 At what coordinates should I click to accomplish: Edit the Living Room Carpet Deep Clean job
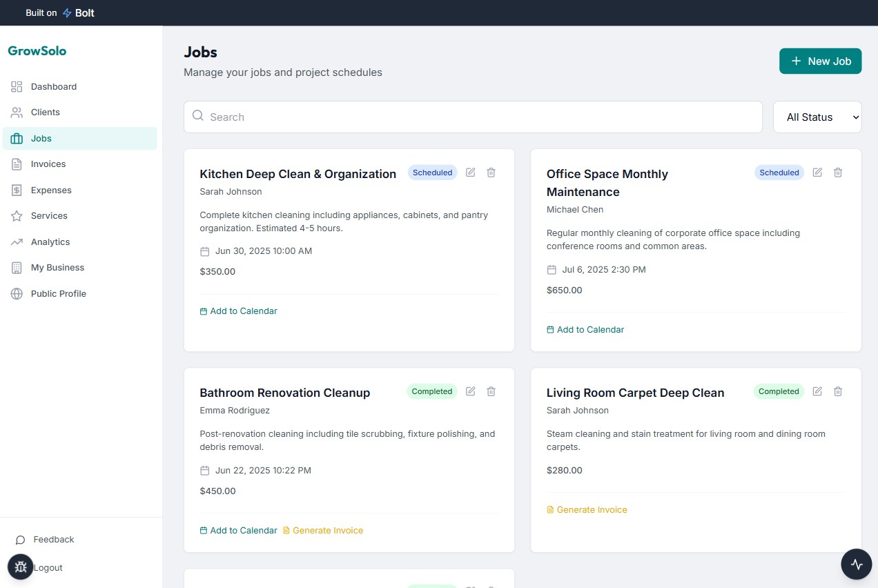coord(817,391)
